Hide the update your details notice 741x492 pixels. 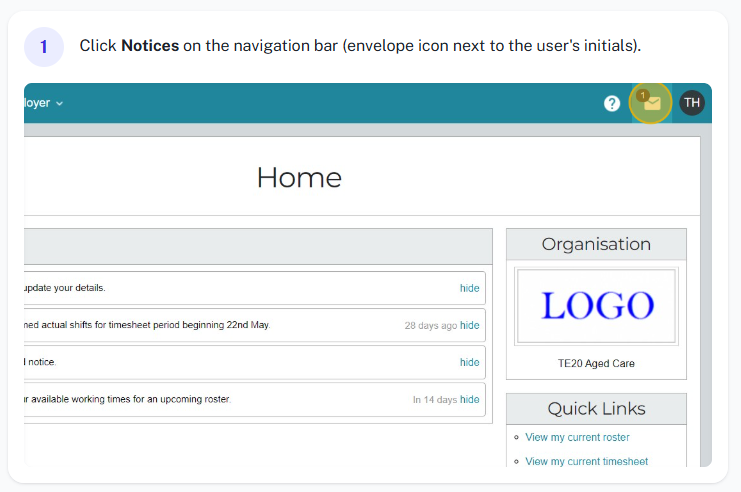coord(469,288)
